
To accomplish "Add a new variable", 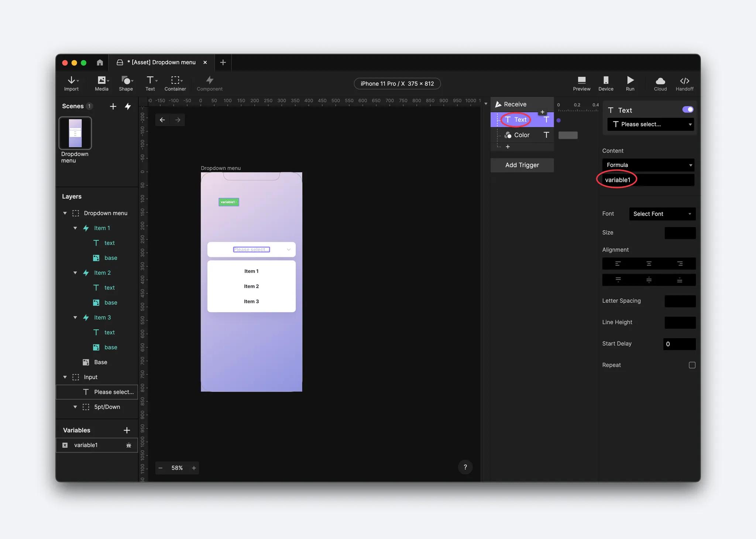I will [x=127, y=430].
